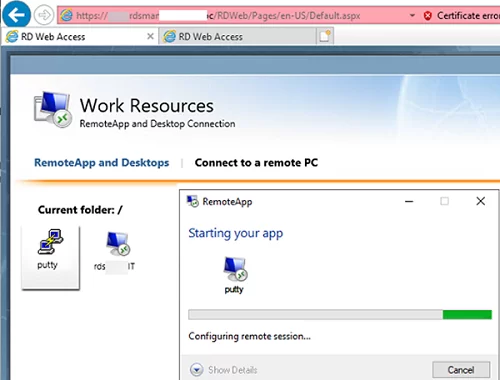
Task: Minimize the RemoteApp dialog
Action: [409, 201]
